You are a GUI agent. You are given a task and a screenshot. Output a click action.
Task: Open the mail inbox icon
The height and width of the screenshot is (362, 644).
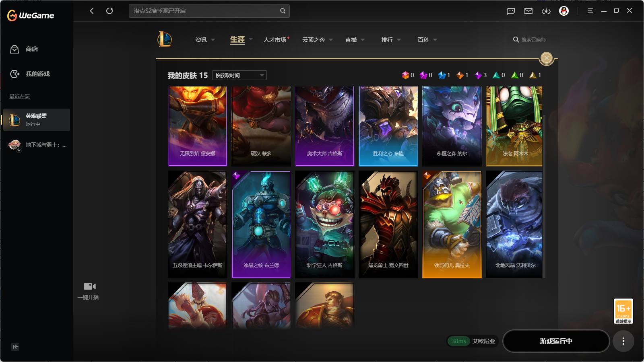pos(528,11)
